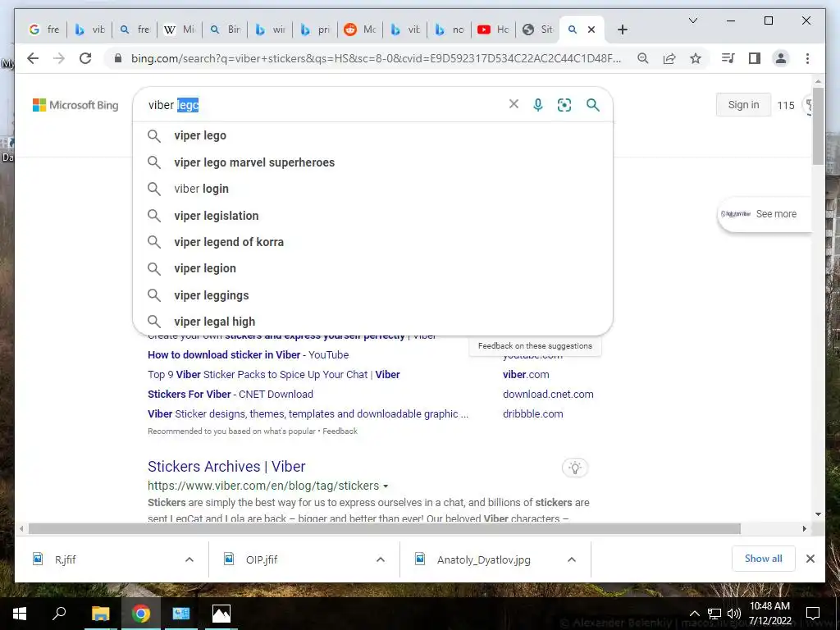The image size is (840, 630).
Task: Switch to the 'Sit' globe tab
Action: point(538,30)
